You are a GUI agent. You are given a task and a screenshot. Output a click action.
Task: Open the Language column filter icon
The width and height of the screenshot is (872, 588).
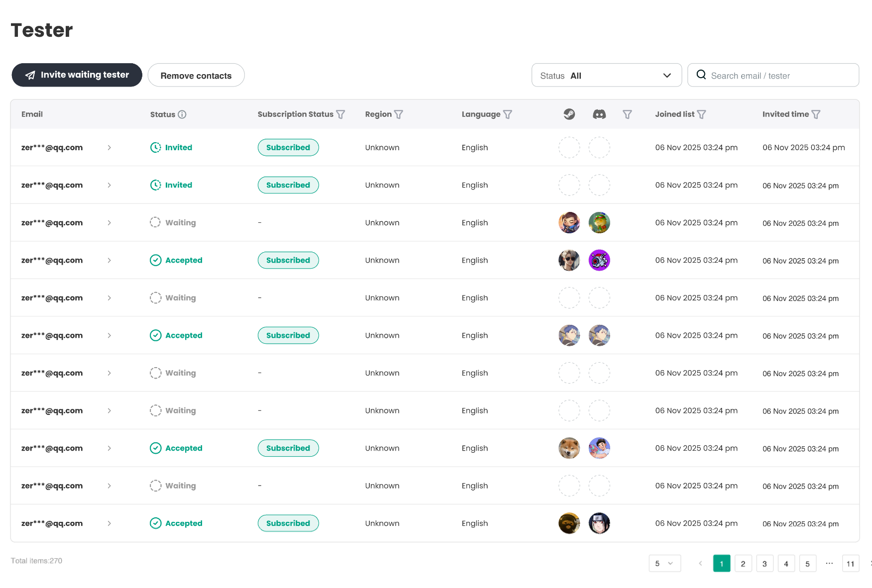coord(508,114)
